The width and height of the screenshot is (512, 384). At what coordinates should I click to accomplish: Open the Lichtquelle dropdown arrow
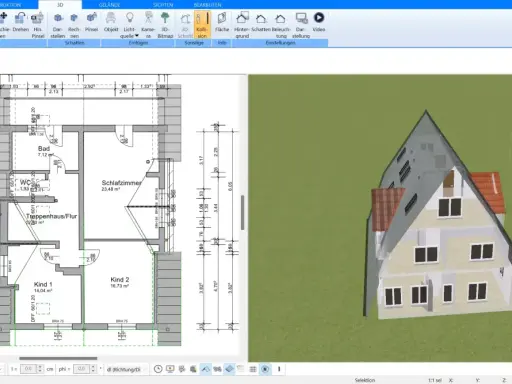pyautogui.click(x=137, y=36)
